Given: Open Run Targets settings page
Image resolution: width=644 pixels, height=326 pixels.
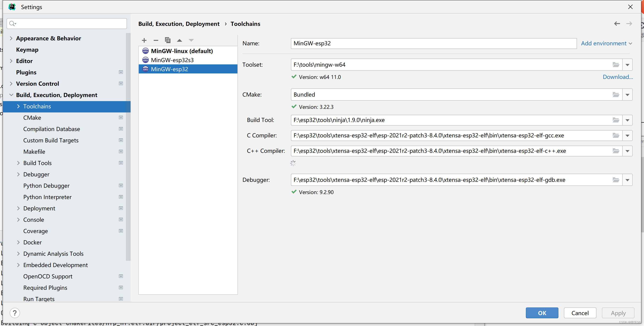Looking at the screenshot, I should tap(39, 299).
